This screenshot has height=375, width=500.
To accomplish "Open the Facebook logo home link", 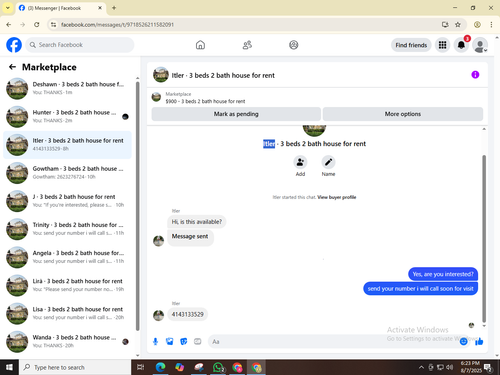I will pyautogui.click(x=14, y=45).
